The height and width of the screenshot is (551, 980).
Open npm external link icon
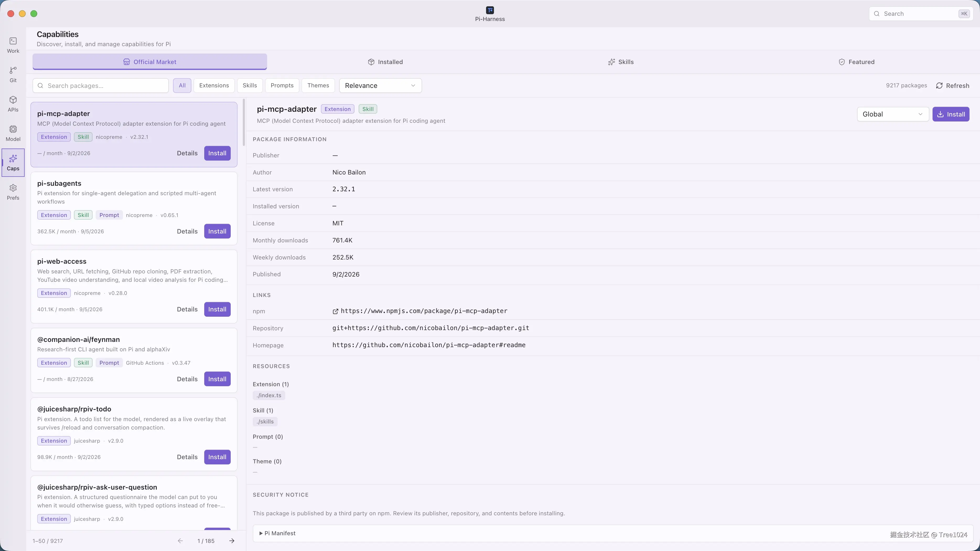(335, 311)
